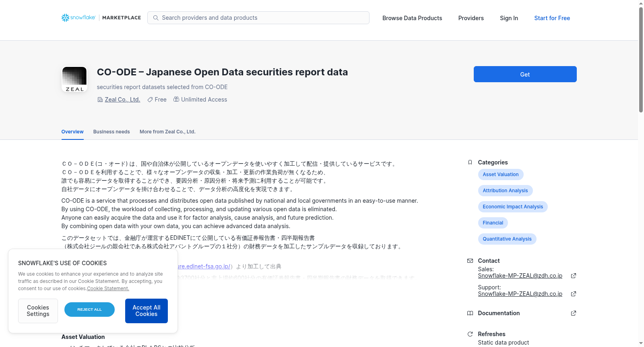
Task: Click the Static data product text
Action: pyautogui.click(x=504, y=343)
